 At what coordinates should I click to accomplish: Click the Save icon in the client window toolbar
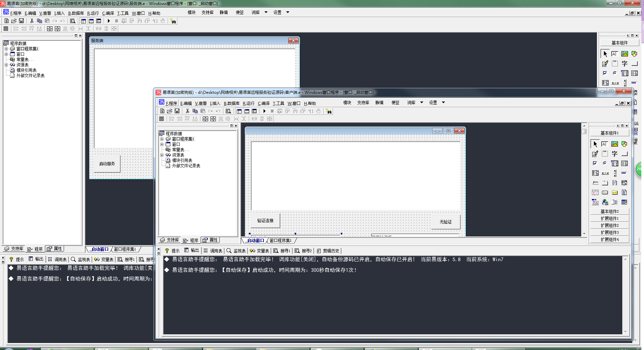point(177,111)
